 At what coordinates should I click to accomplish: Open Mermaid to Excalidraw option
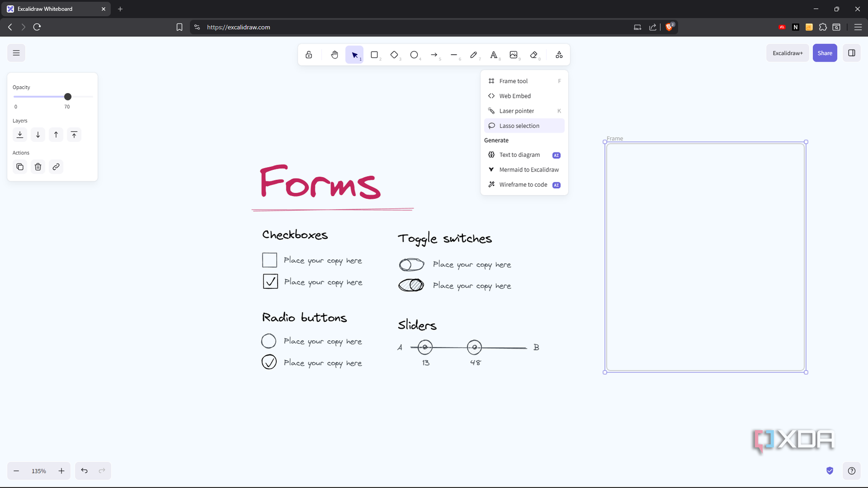click(x=524, y=170)
